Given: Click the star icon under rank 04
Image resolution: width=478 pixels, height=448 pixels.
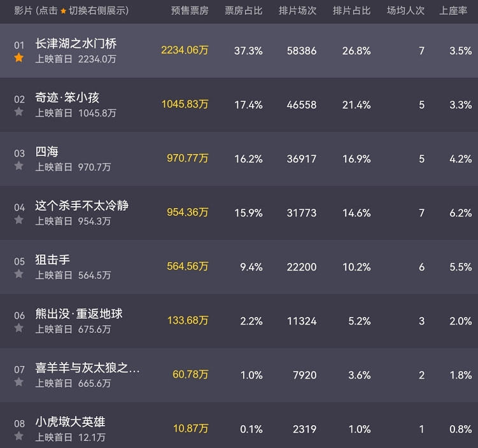Looking at the screenshot, I should (19, 220).
